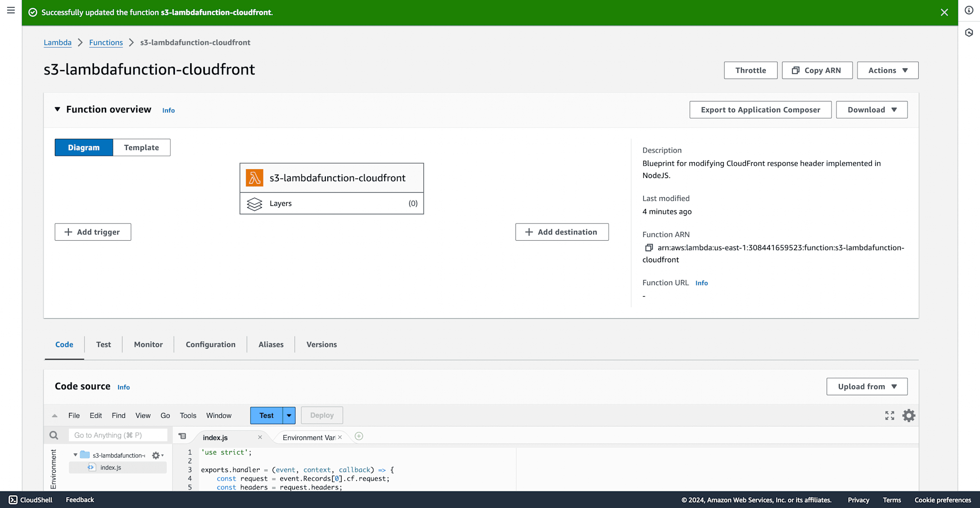Select the Diagram view toggle
This screenshot has width=980, height=508.
(84, 148)
